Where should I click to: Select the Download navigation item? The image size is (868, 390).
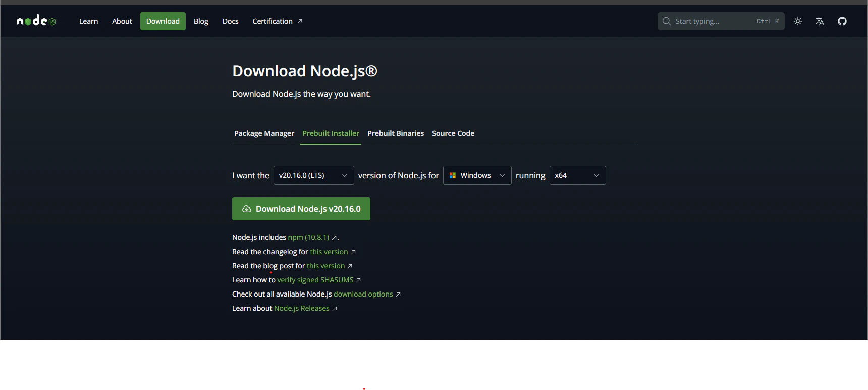tap(163, 21)
